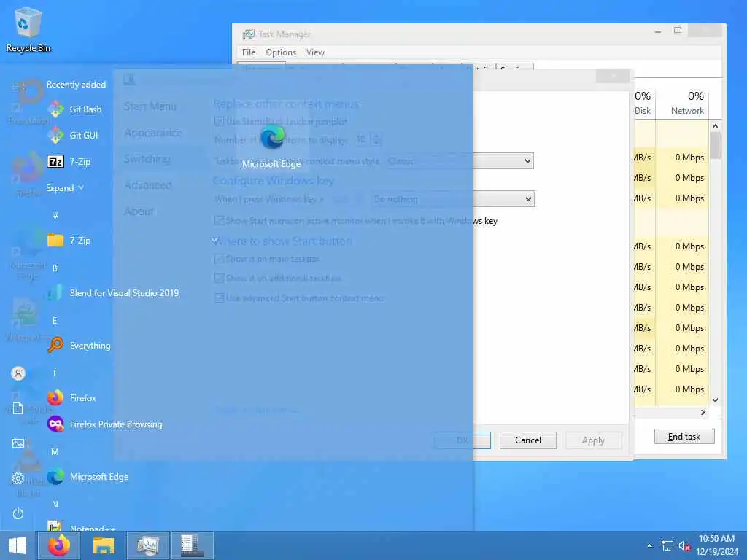Open Firefox from the taskbar
The height and width of the screenshot is (560, 747).
[x=59, y=545]
